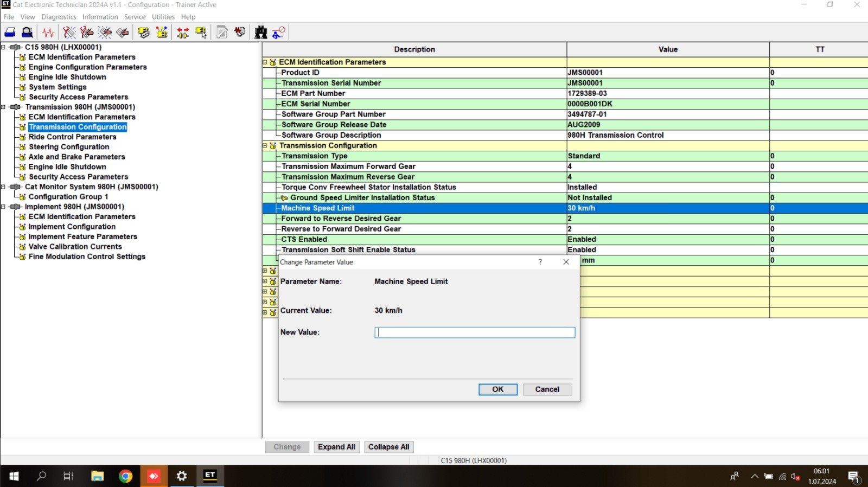Screen dimensions: 868x487
Task: Click the New Value input field
Action: [x=475, y=332]
